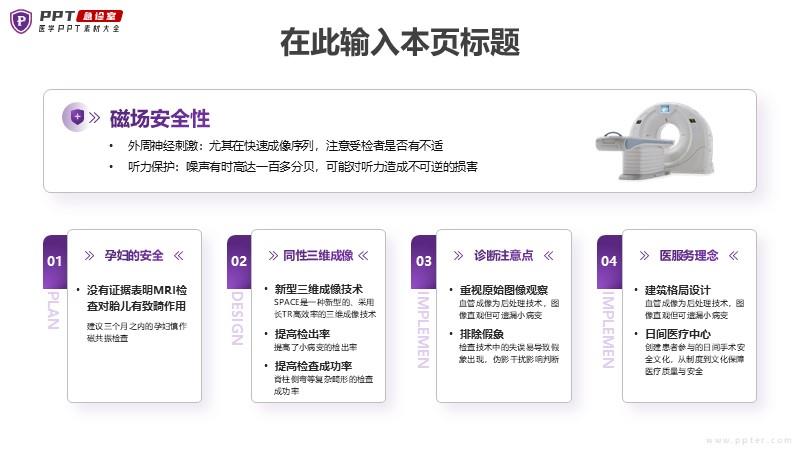Viewport: 800px width, 450px height.
Task: Select the slide title 在此输入本页标题
Action: pyautogui.click(x=399, y=43)
